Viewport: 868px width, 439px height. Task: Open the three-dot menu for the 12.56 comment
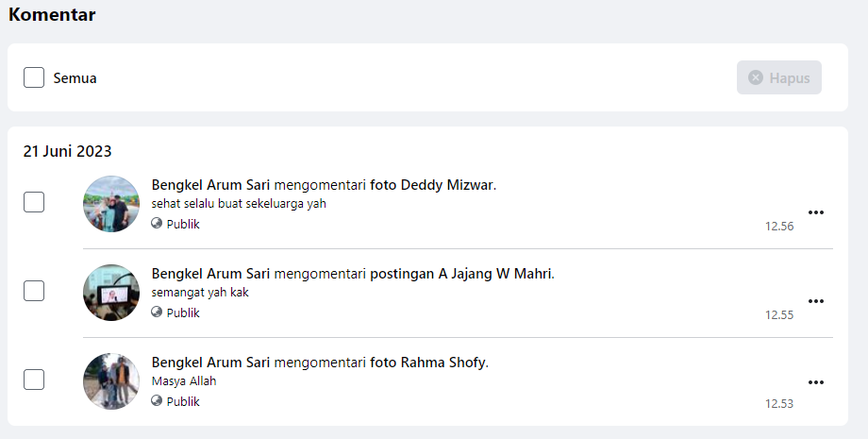click(x=816, y=212)
